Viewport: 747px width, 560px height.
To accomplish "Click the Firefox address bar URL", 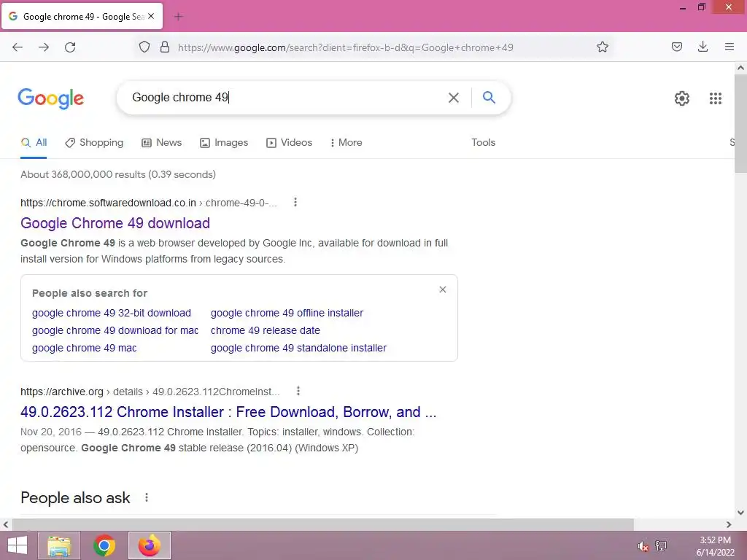I will point(345,47).
